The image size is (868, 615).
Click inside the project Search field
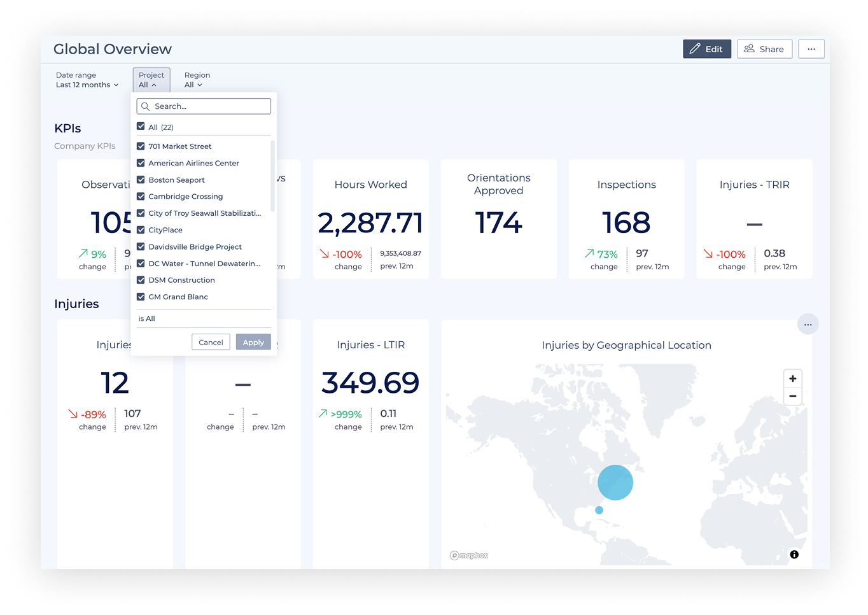[x=204, y=106]
